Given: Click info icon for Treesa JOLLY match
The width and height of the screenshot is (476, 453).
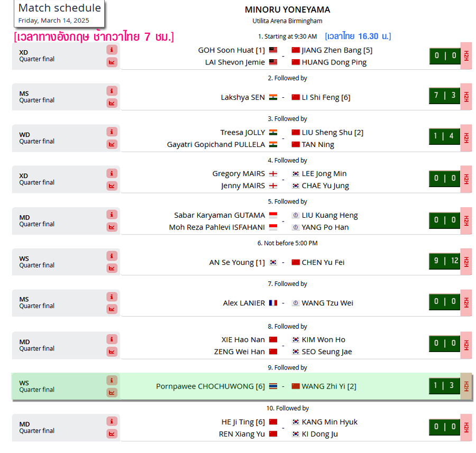Looking at the screenshot, I should [x=112, y=132].
